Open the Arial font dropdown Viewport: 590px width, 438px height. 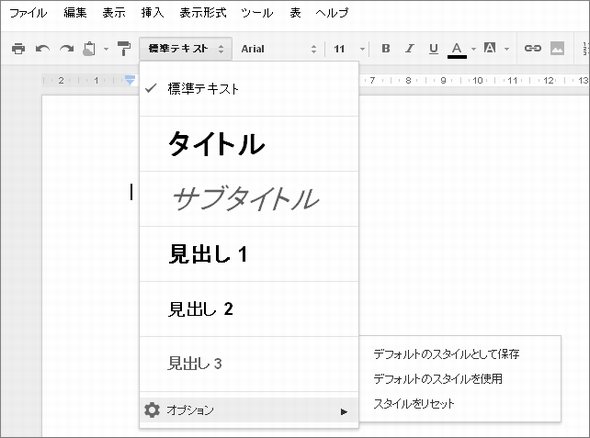coord(278,49)
